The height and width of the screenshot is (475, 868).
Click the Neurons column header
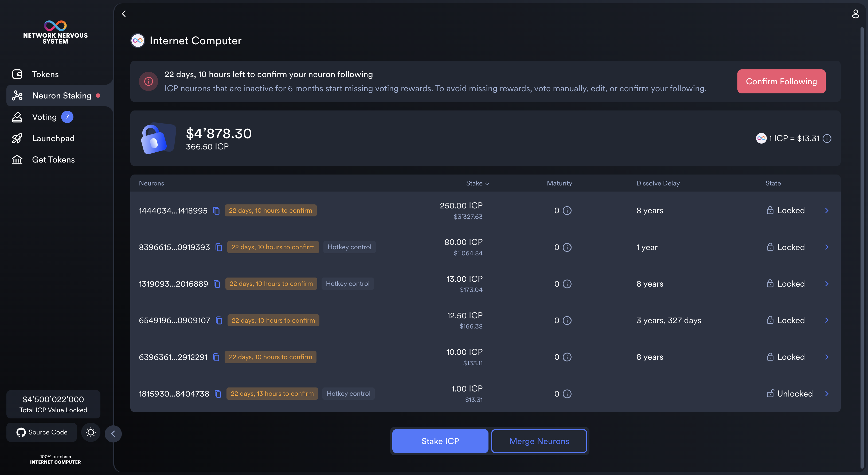tap(151, 183)
